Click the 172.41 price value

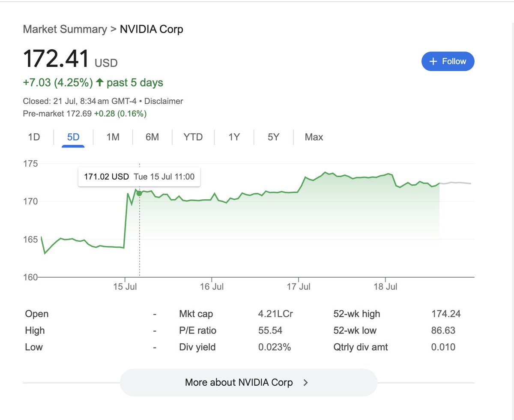pos(56,59)
